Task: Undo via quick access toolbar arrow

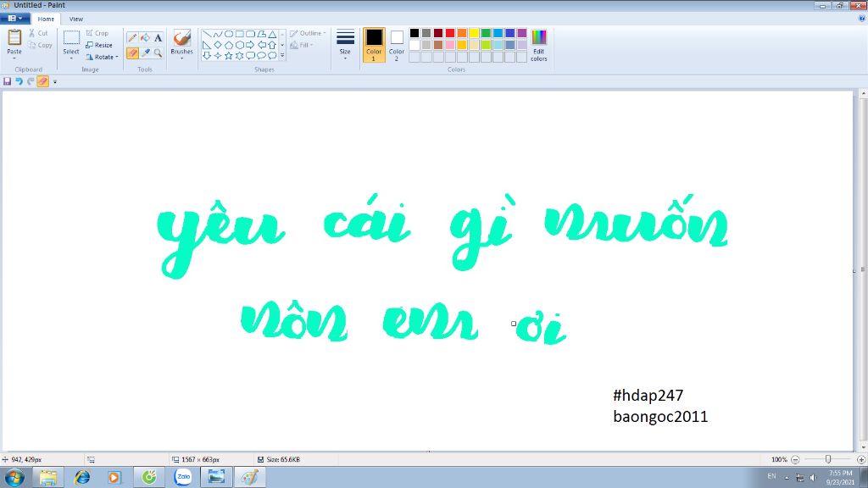Action: (x=19, y=81)
